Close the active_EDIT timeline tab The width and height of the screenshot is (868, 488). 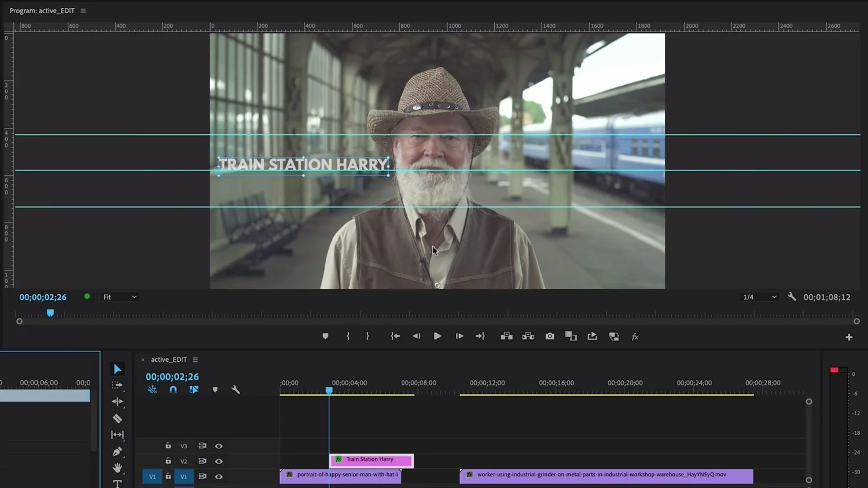click(143, 360)
